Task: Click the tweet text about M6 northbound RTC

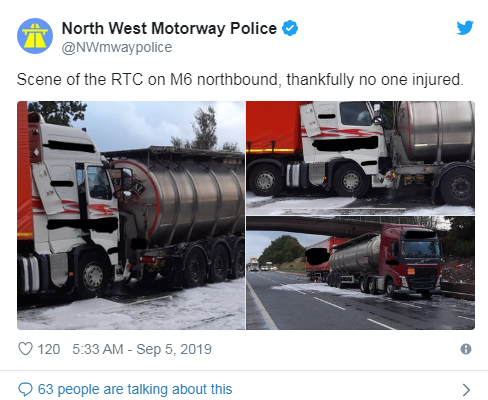Action: [x=240, y=80]
